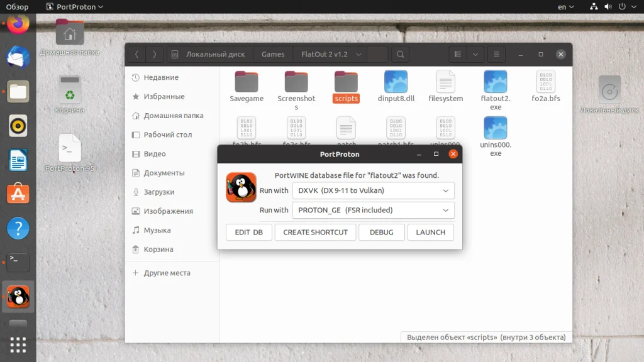
Task: Open the hamburger menu in the file manager
Action: click(496, 54)
